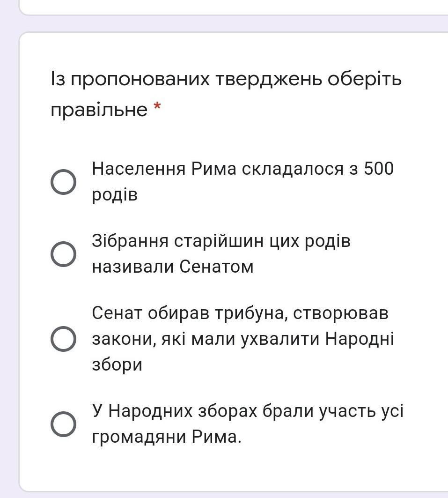The height and width of the screenshot is (498, 448).
Task: Click the question title "Із пропонованих тверджень оберіть"
Action: [x=226, y=79]
